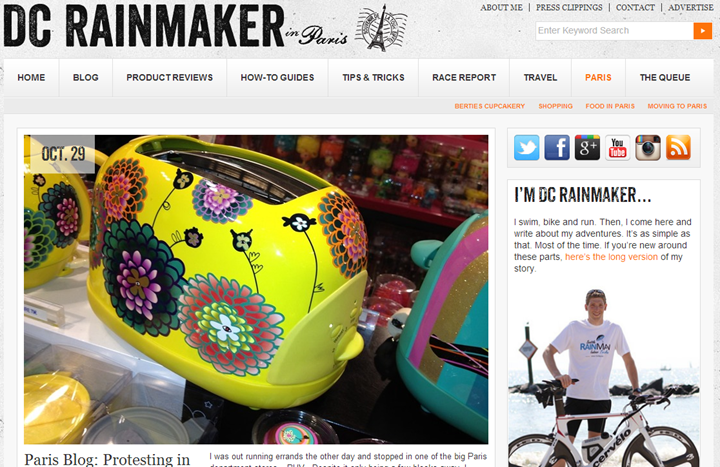Open Food in Paris link
720x467 pixels.
click(610, 106)
